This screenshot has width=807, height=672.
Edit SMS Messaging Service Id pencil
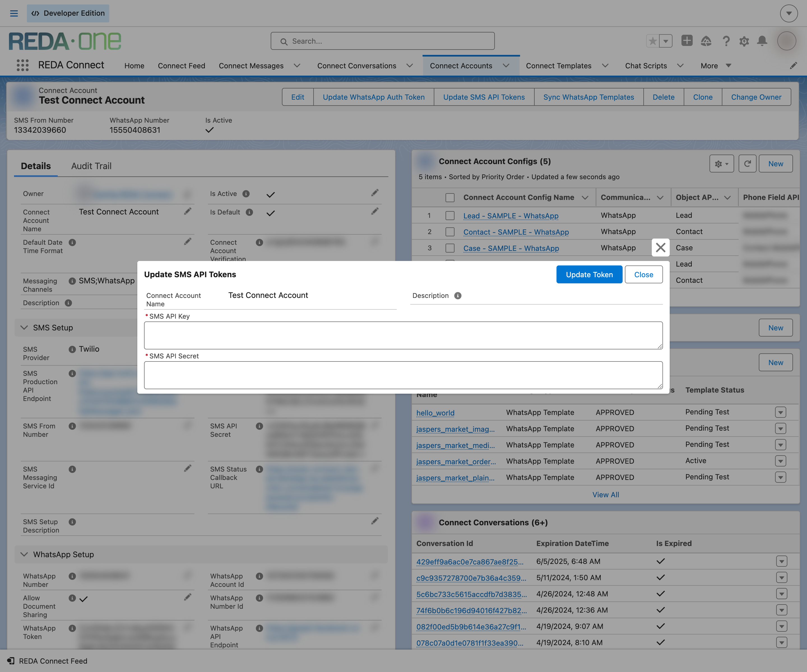tap(187, 468)
